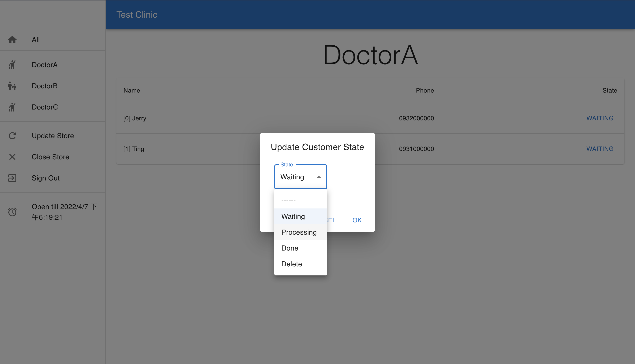Click the Test Clinic header title
This screenshot has height=364, width=635.
(136, 15)
